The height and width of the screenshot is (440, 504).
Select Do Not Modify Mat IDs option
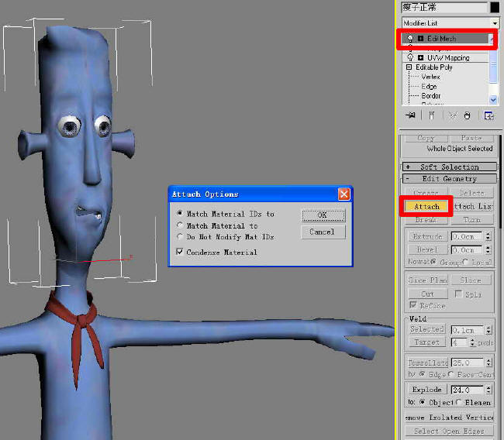pos(180,237)
